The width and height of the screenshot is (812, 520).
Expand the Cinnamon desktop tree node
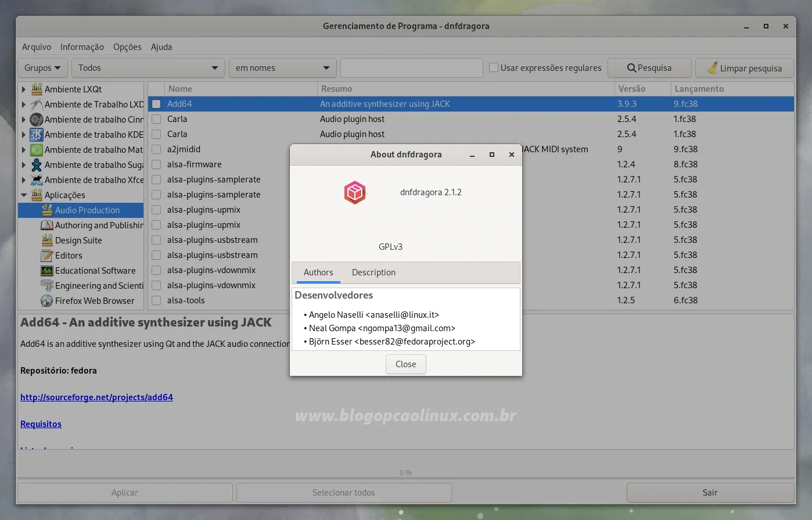tap(24, 119)
